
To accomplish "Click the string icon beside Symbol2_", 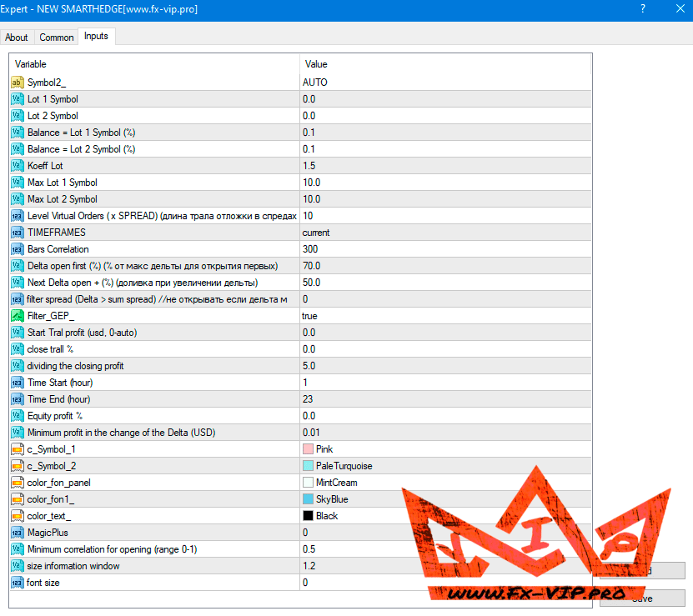I will coord(17,83).
